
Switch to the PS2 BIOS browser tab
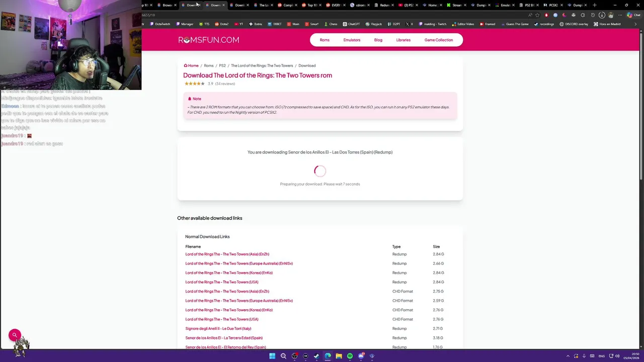529,5
